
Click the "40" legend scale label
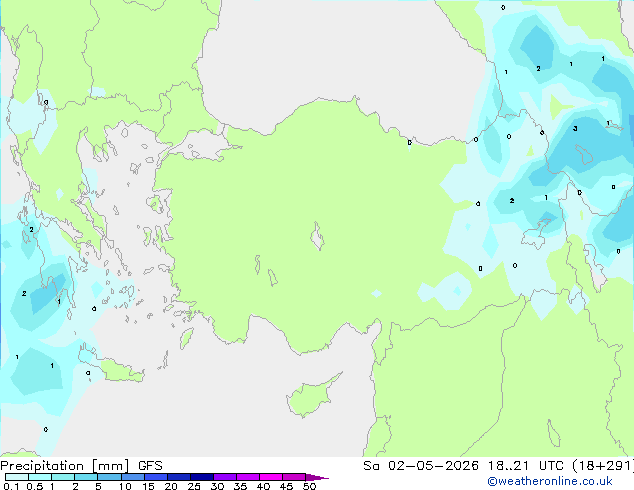(x=263, y=486)
